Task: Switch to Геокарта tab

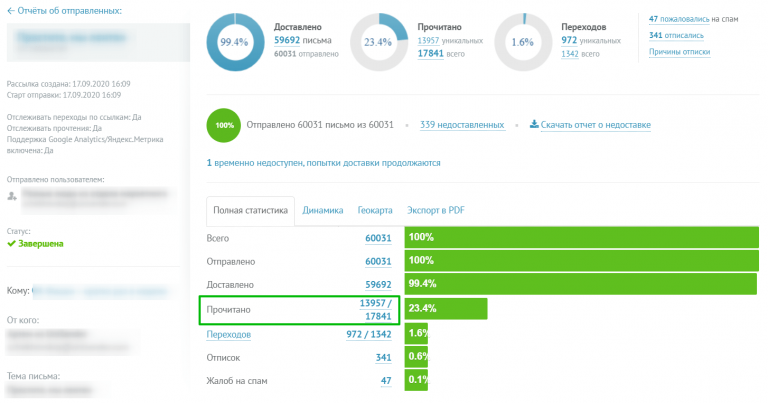Action: click(375, 211)
